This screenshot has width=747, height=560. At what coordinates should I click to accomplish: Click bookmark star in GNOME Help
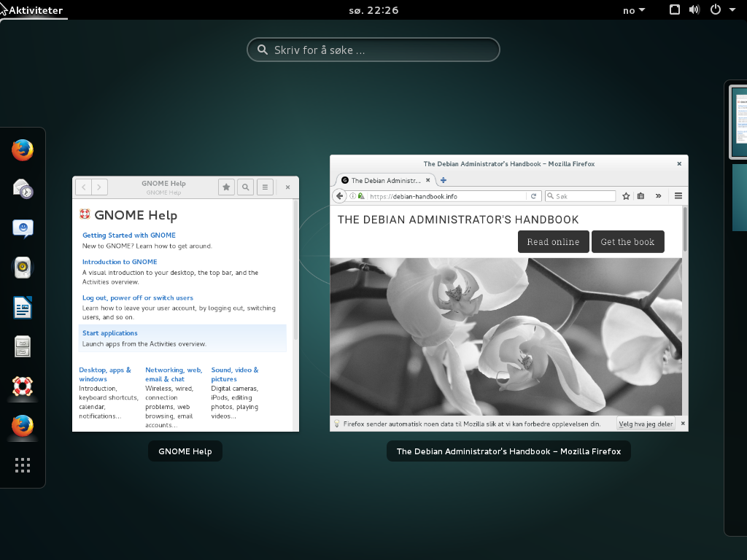[226, 187]
